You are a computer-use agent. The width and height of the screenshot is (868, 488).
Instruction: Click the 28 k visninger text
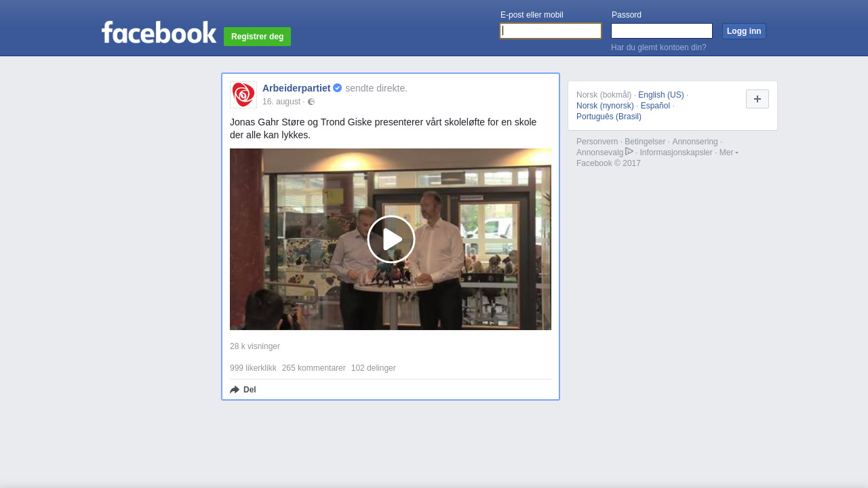[255, 346]
